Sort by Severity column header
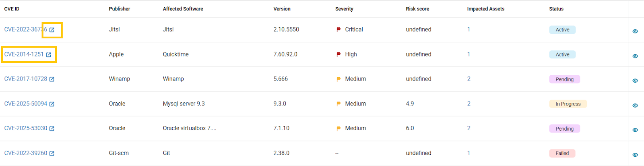The width and height of the screenshot is (644, 166). 344,9
